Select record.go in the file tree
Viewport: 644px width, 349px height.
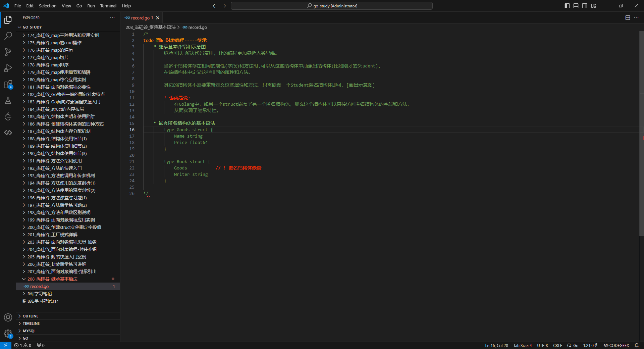point(68,286)
